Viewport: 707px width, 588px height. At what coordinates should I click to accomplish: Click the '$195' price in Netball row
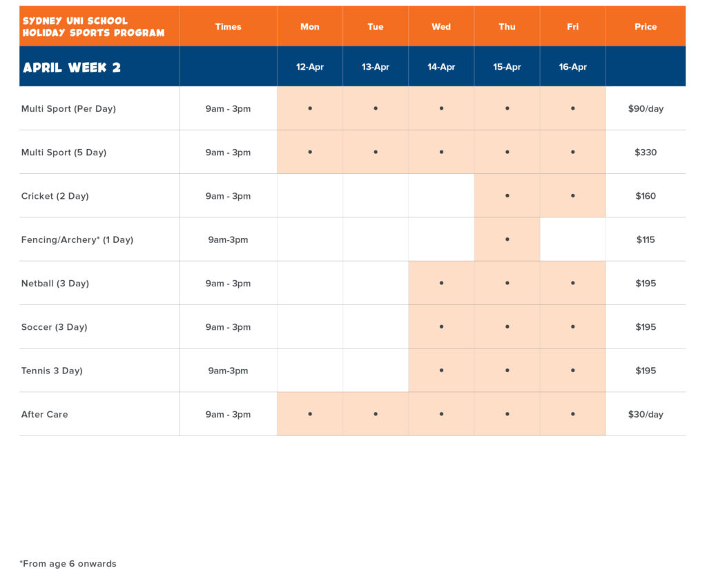(x=646, y=284)
